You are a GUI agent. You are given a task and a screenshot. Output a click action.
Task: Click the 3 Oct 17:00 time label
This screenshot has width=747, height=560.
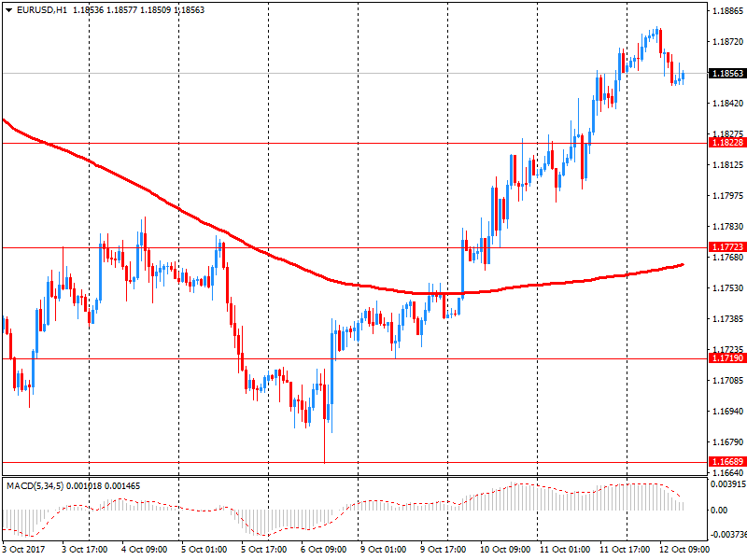pyautogui.click(x=84, y=549)
